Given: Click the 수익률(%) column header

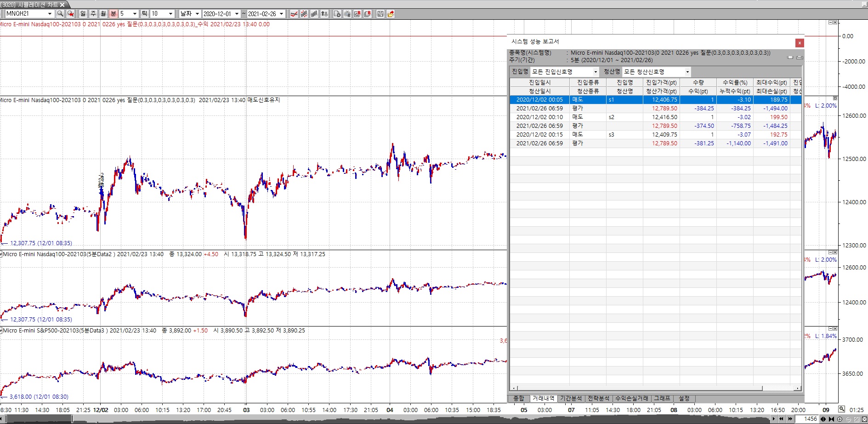Looking at the screenshot, I should click(x=735, y=82).
